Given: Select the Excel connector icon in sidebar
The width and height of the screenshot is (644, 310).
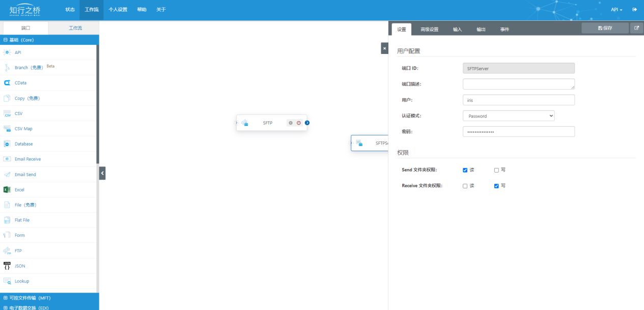Looking at the screenshot, I should [7, 190].
